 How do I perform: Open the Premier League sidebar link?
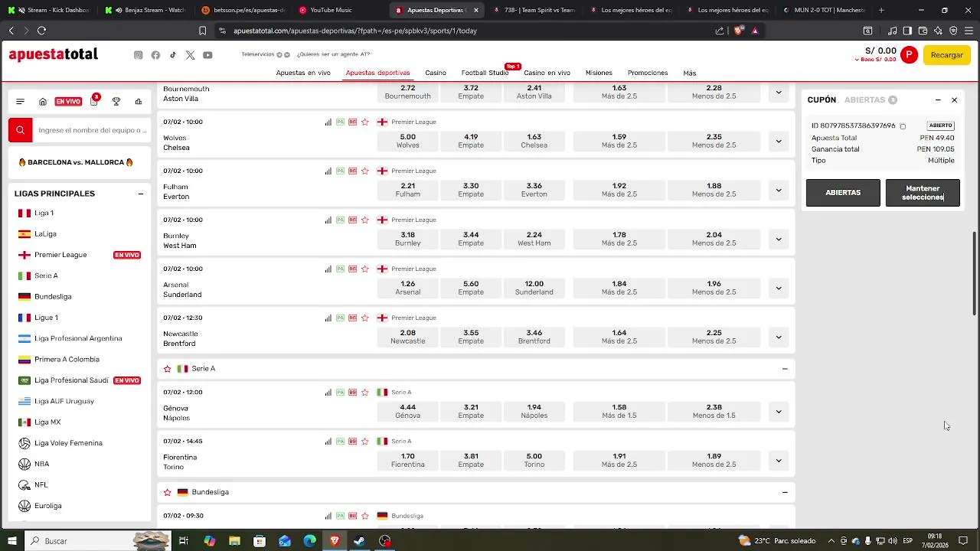(x=60, y=255)
